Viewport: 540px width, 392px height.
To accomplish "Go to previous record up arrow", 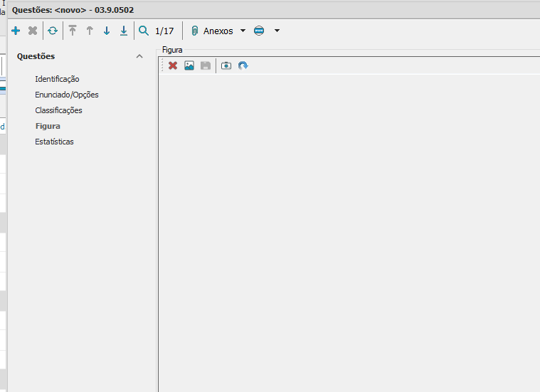I will pyautogui.click(x=90, y=31).
